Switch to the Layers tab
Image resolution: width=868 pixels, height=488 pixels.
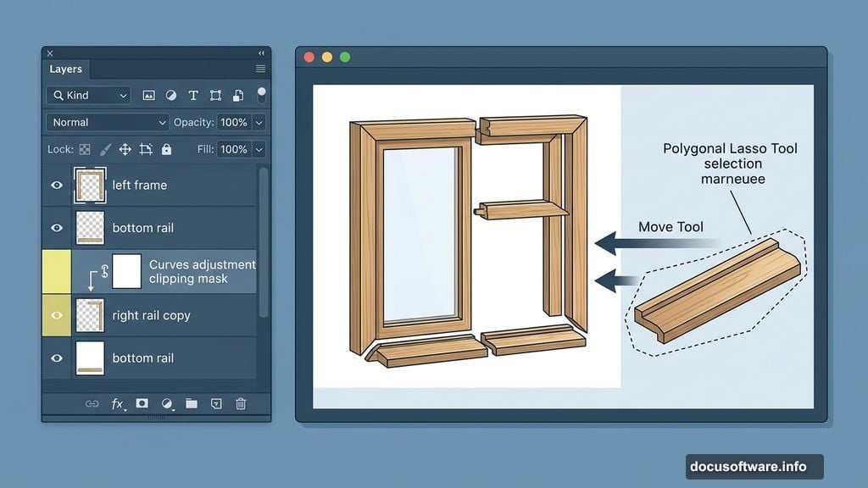pos(65,69)
